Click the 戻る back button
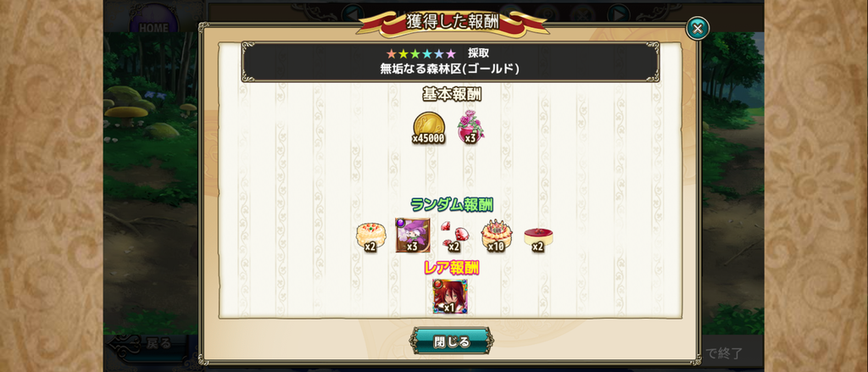The image size is (868, 372). click(x=148, y=344)
